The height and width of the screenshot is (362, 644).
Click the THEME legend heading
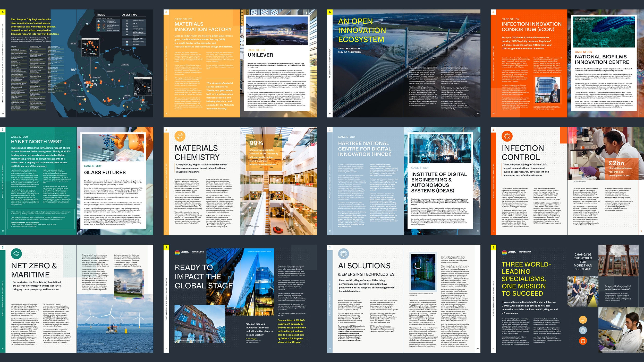click(x=101, y=15)
